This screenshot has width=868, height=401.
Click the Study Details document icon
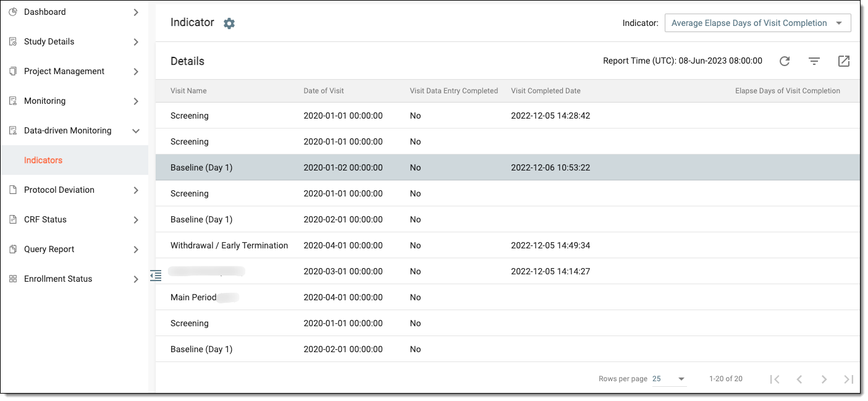(13, 41)
